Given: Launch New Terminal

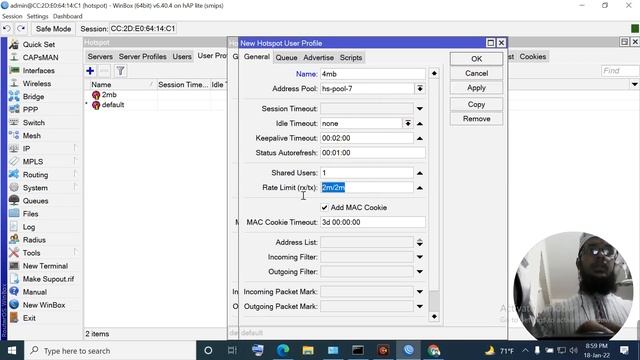Looking at the screenshot, I should (x=45, y=266).
